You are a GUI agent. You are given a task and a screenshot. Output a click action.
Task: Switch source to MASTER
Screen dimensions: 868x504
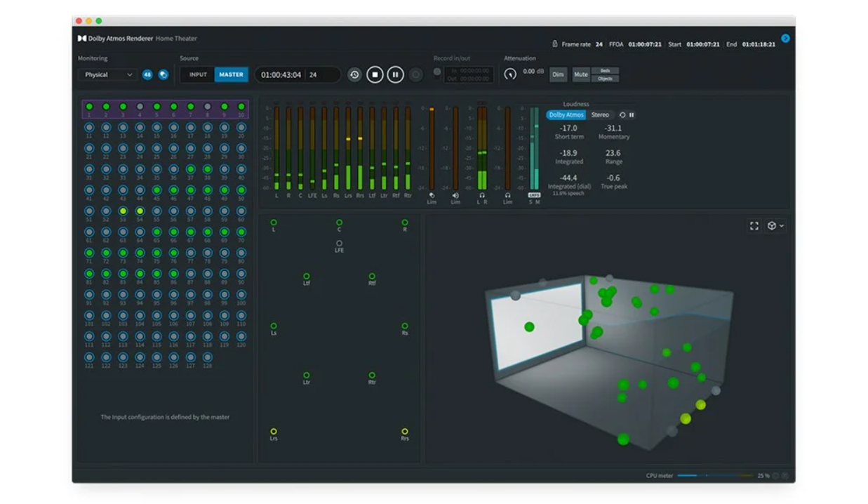(231, 74)
